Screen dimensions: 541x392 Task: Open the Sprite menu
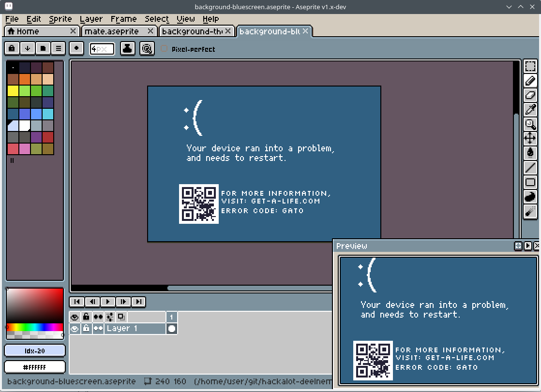point(60,19)
